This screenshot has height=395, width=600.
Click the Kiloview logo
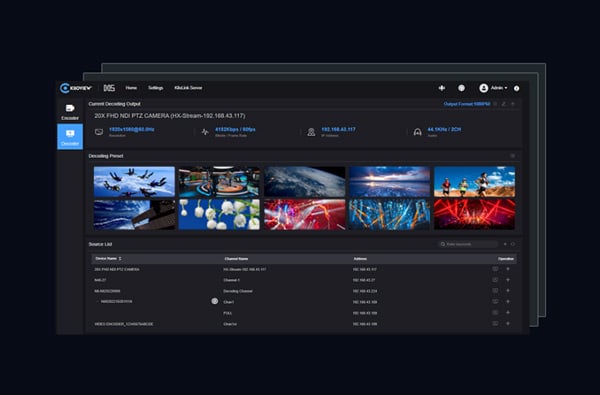pos(76,88)
